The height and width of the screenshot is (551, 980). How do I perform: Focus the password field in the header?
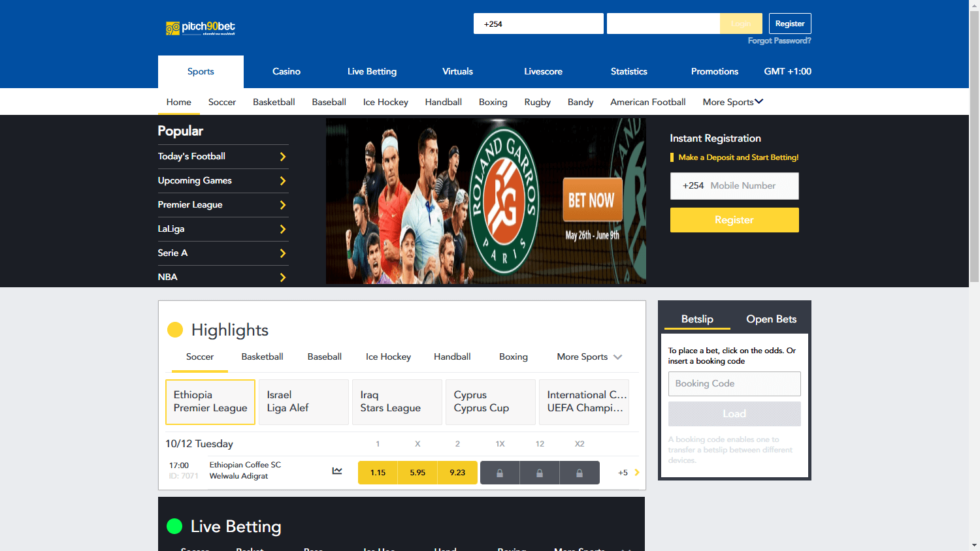[663, 24]
